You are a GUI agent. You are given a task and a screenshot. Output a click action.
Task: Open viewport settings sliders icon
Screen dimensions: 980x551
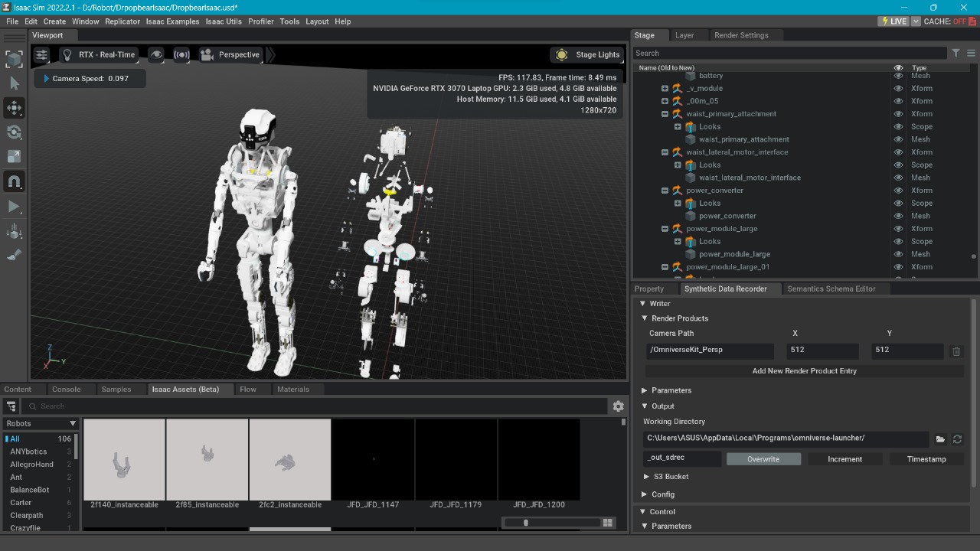41,55
